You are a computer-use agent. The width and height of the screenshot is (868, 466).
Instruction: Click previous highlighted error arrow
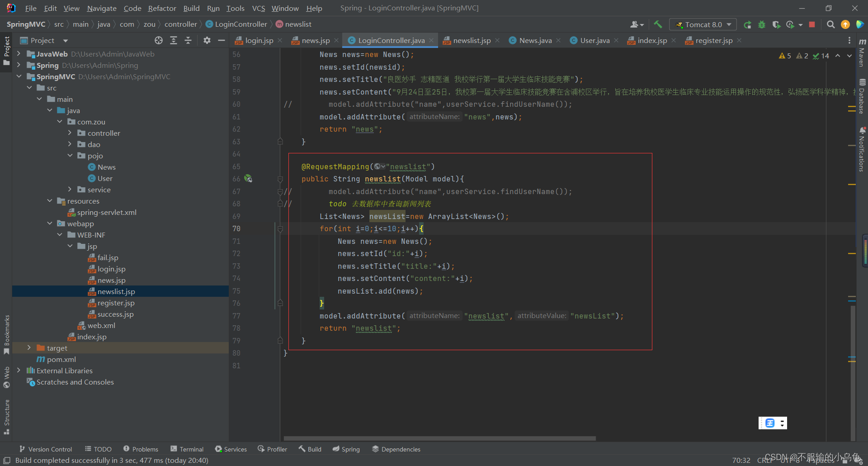[838, 56]
